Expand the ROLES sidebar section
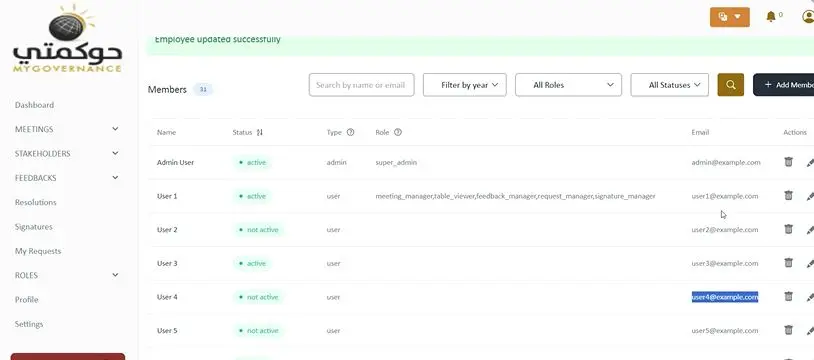This screenshot has width=814, height=360. 67,275
